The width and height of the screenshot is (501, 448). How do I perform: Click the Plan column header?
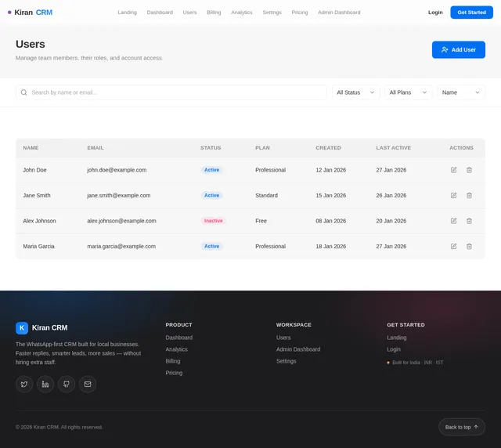(262, 148)
